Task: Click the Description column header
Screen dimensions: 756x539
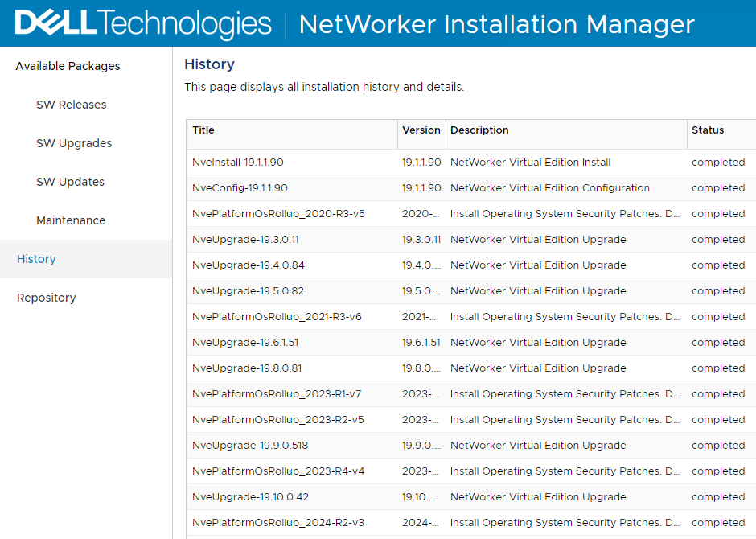Action: 479,130
